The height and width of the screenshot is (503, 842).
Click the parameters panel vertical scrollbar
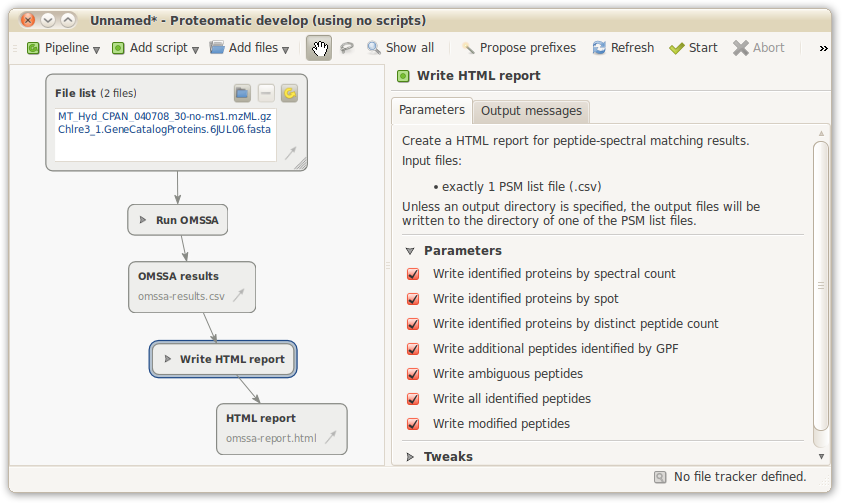[820, 285]
